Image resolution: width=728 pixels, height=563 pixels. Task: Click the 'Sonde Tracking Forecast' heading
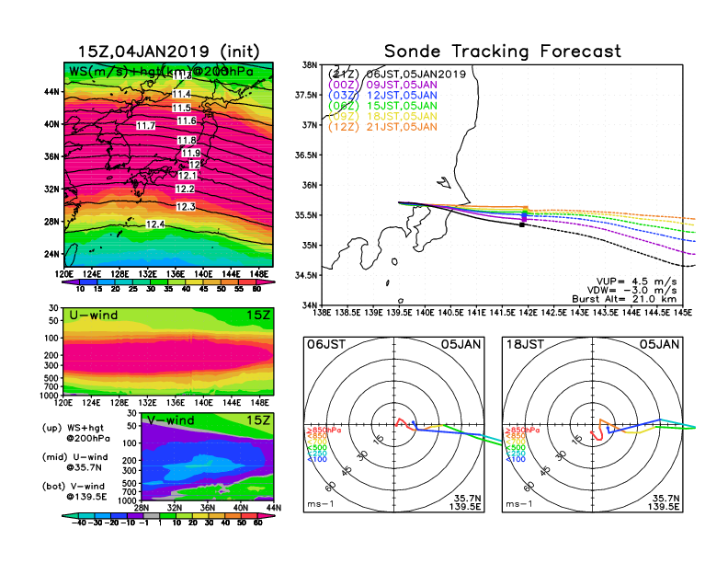pos(503,51)
